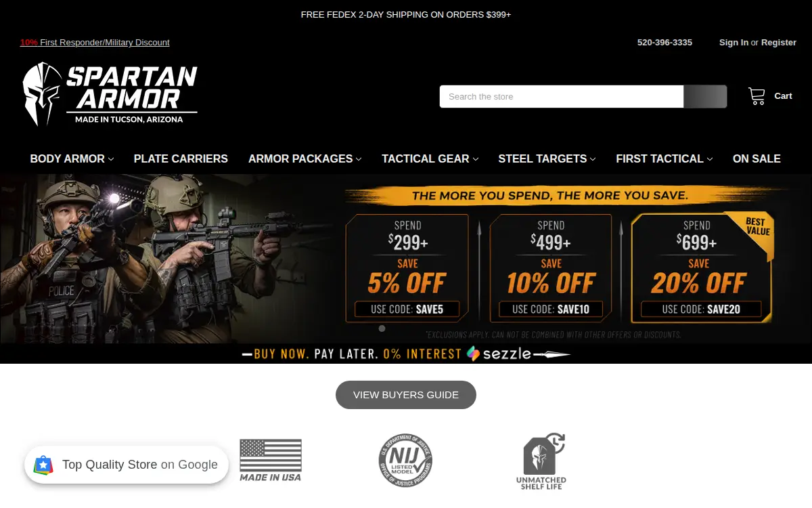The image size is (812, 508).
Task: Click the 520-396-3335 phone number
Action: click(664, 42)
